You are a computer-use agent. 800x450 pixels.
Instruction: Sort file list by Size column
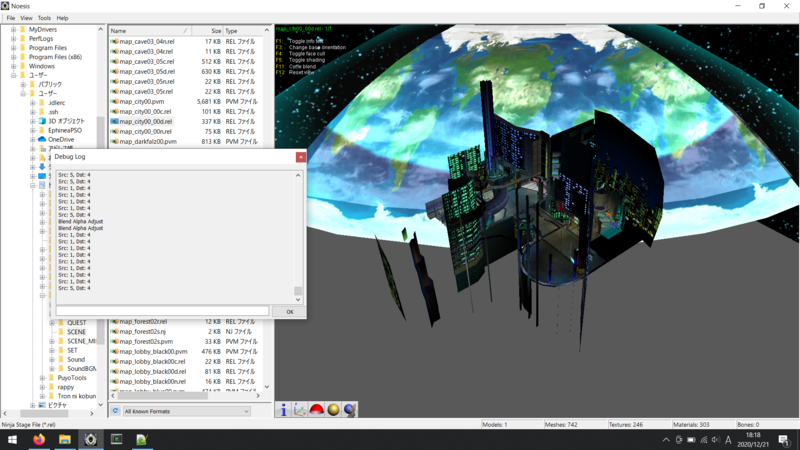(207, 31)
